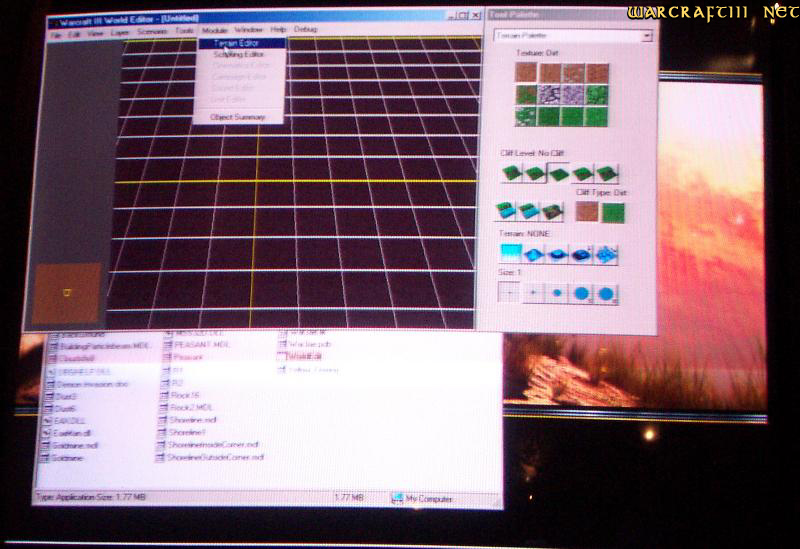
Task: Open the Window menu in World Editor
Action: point(248,30)
